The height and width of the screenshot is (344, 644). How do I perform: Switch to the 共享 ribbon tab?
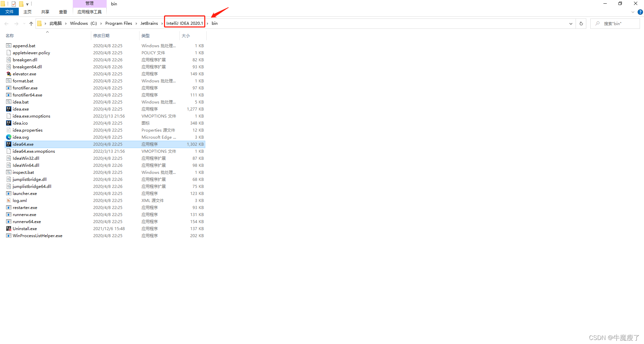pyautogui.click(x=45, y=12)
